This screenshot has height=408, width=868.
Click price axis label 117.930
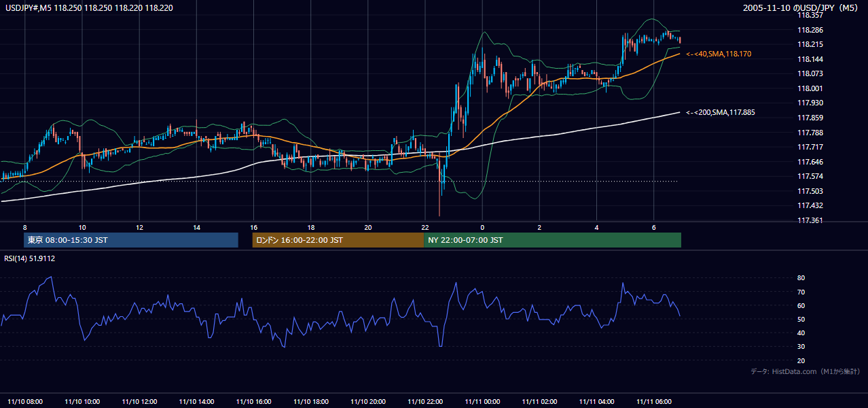coord(810,103)
